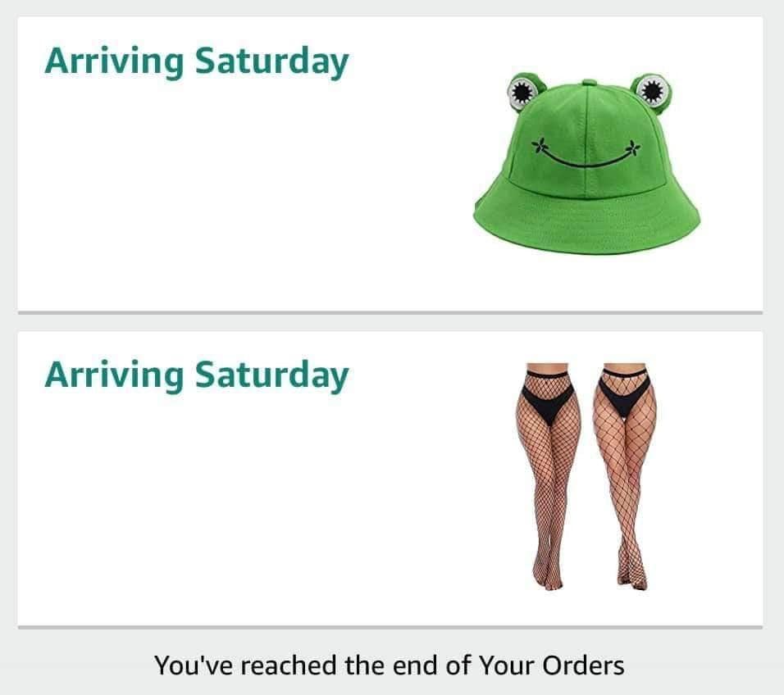Open the green frog bucket hat product image
This screenshot has height=695, width=784.
click(x=587, y=163)
